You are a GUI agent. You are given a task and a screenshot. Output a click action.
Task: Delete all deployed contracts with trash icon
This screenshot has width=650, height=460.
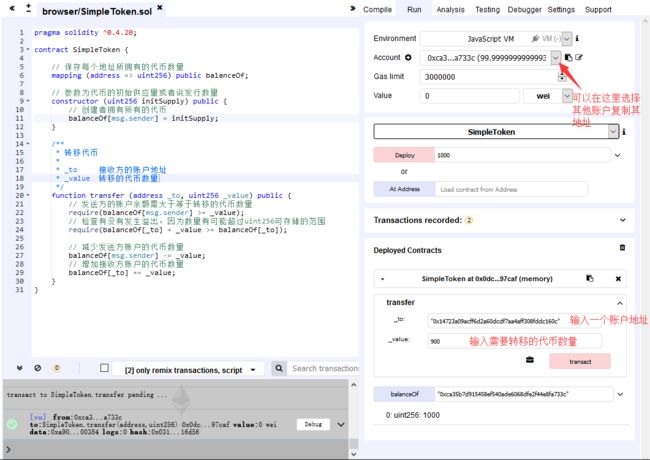(x=622, y=247)
